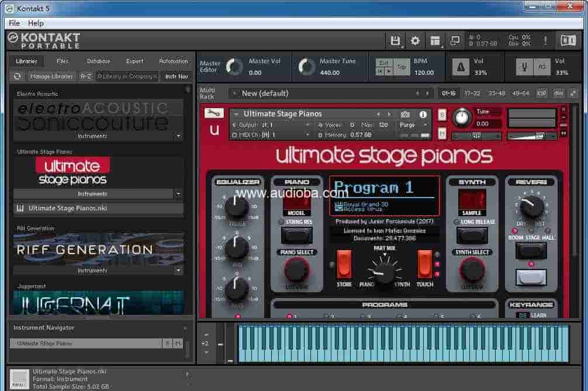Viewport: 588px width, 391px height.
Task: Click the Master Vol knob
Action: [x=234, y=67]
